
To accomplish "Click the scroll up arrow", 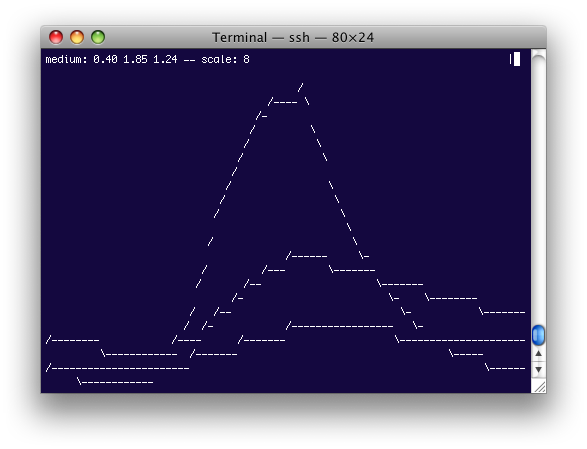I will coord(538,354).
